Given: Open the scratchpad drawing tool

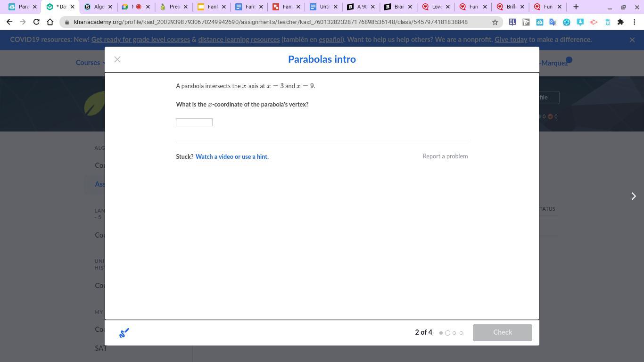Looking at the screenshot, I should (124, 333).
